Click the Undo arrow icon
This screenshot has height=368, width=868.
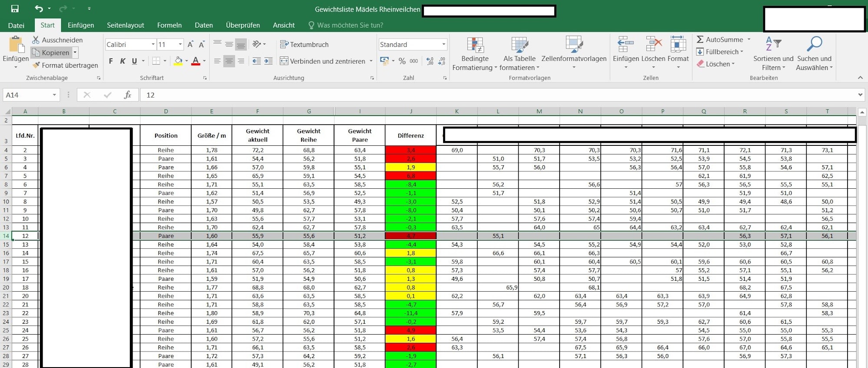(39, 9)
